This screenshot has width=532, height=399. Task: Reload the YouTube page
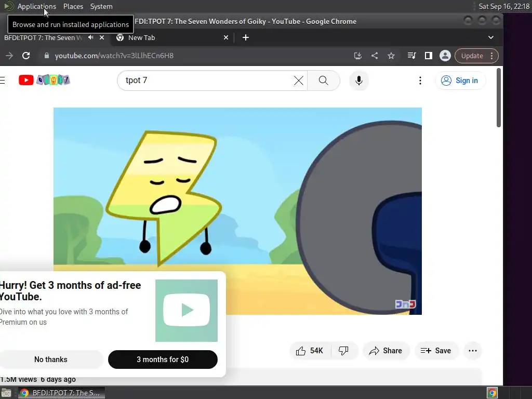(x=26, y=56)
